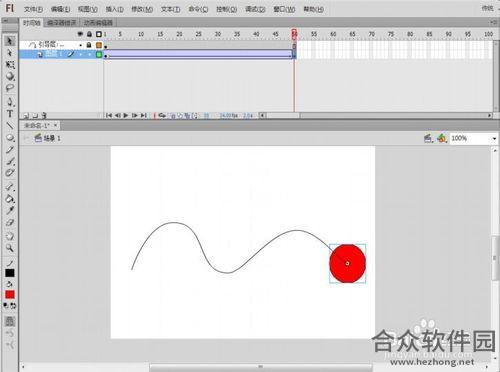Open the 修改(M) menu
Screen dimensions: 500x372
pyautogui.click(x=142, y=9)
